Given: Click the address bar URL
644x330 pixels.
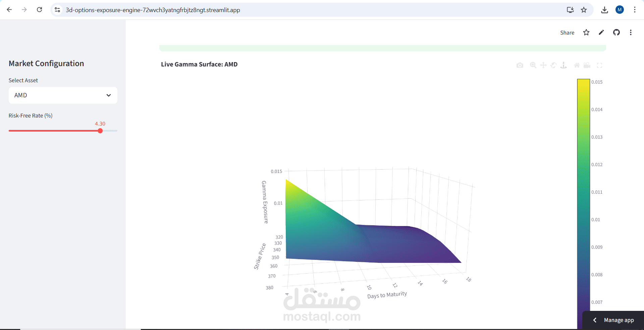Looking at the screenshot, I should pos(153,10).
